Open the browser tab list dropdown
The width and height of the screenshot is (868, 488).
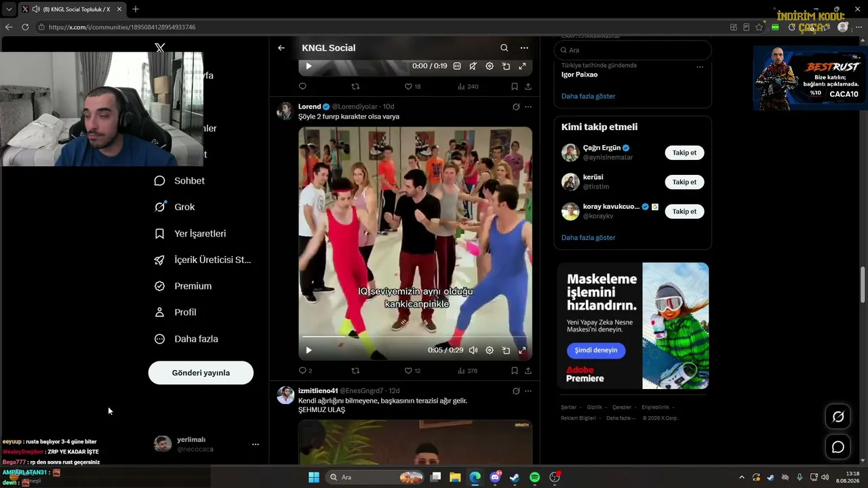(9, 9)
